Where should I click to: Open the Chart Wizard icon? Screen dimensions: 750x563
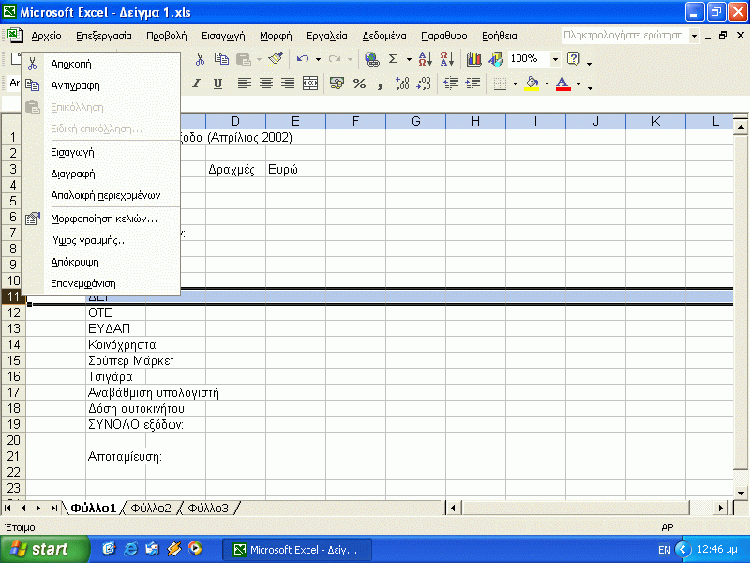(474, 59)
